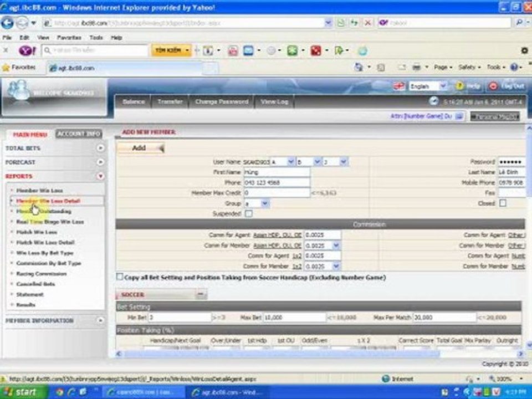Click the language flag icon

[399, 86]
